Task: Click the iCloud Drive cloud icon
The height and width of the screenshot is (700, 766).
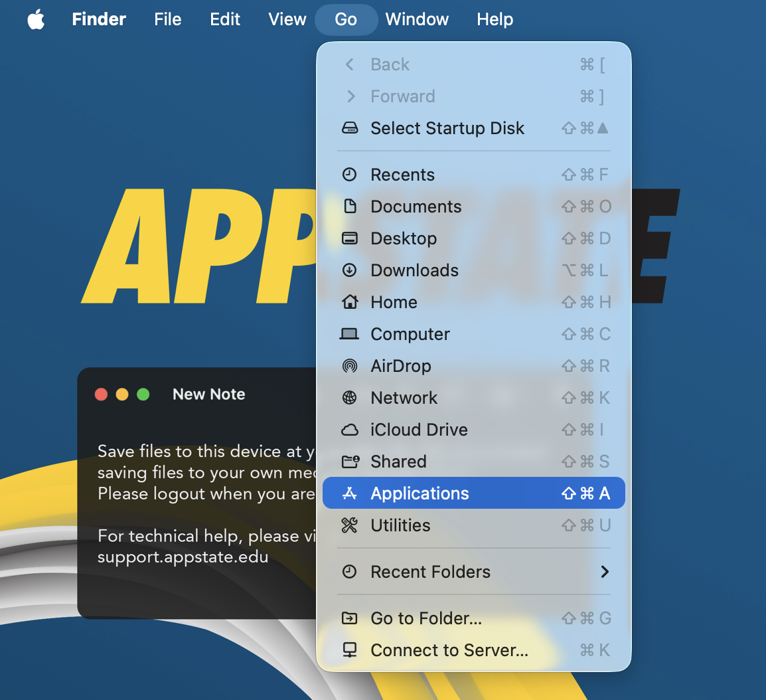Action: point(349,430)
